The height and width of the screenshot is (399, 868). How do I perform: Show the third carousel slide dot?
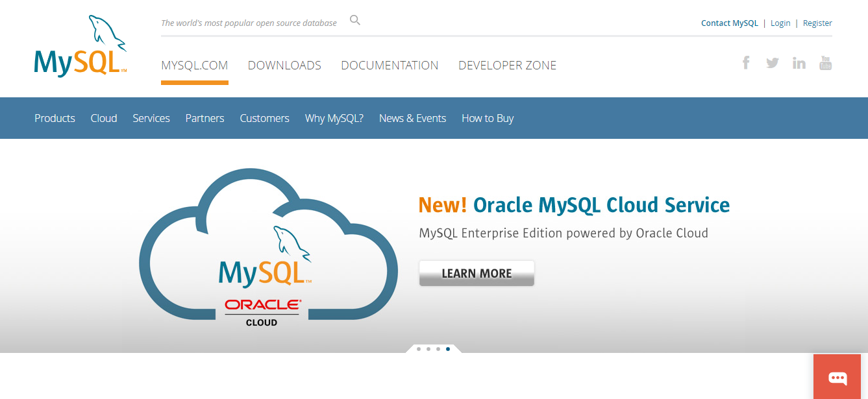click(438, 349)
